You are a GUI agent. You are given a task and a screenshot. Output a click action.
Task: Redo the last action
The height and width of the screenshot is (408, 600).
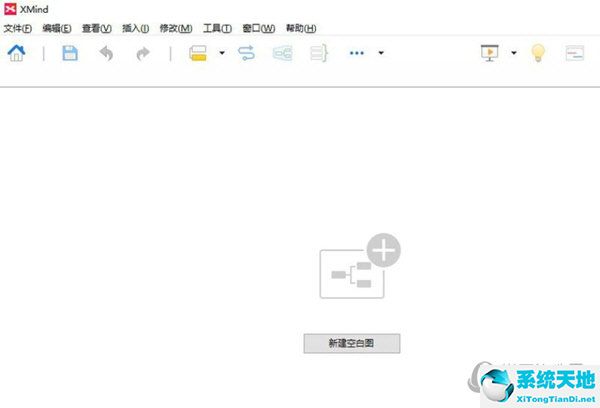point(143,53)
